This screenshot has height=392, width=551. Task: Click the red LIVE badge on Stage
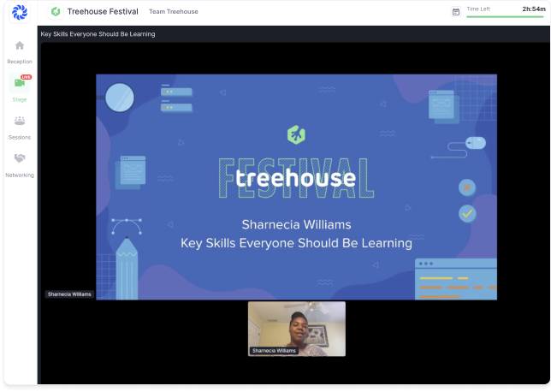(27, 77)
